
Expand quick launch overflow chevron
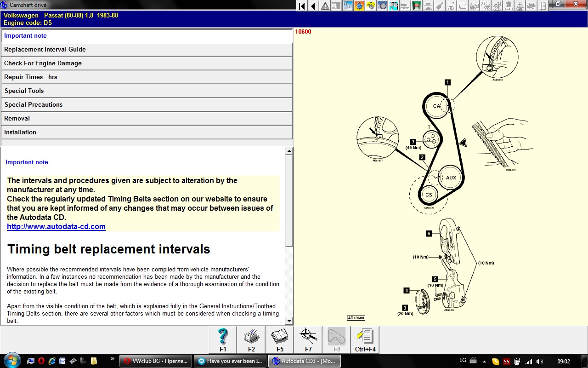point(113,358)
